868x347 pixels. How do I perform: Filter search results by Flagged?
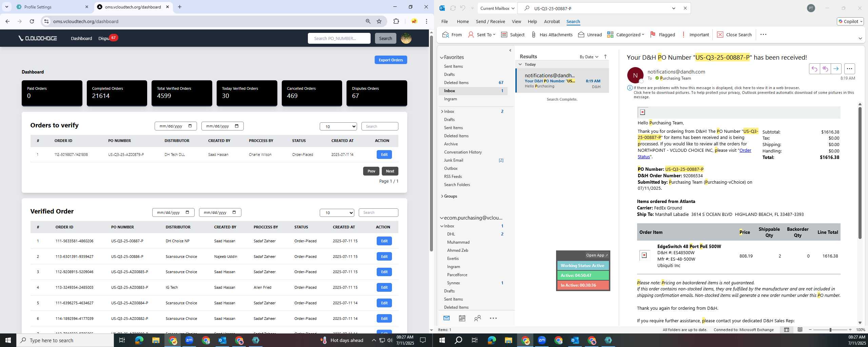(662, 35)
